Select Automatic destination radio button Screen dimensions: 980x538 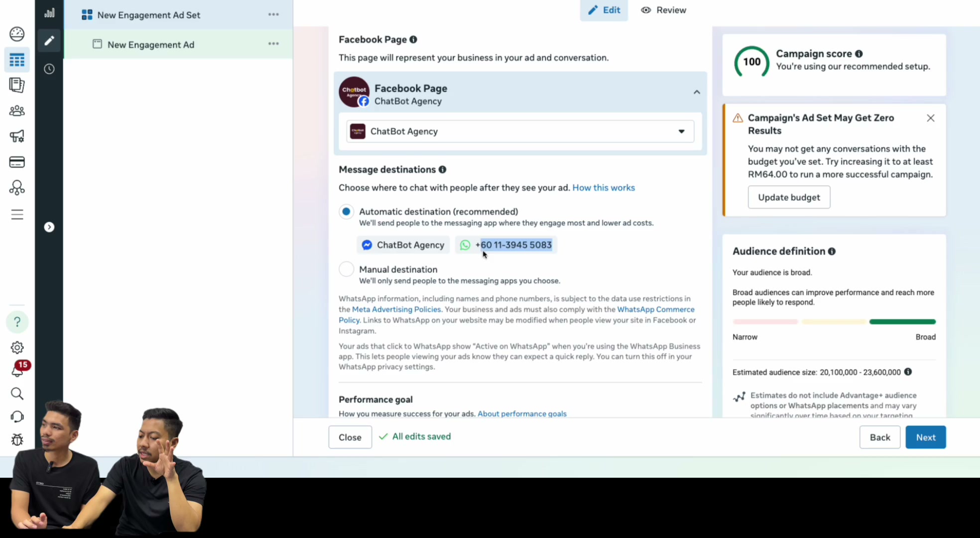coord(346,212)
